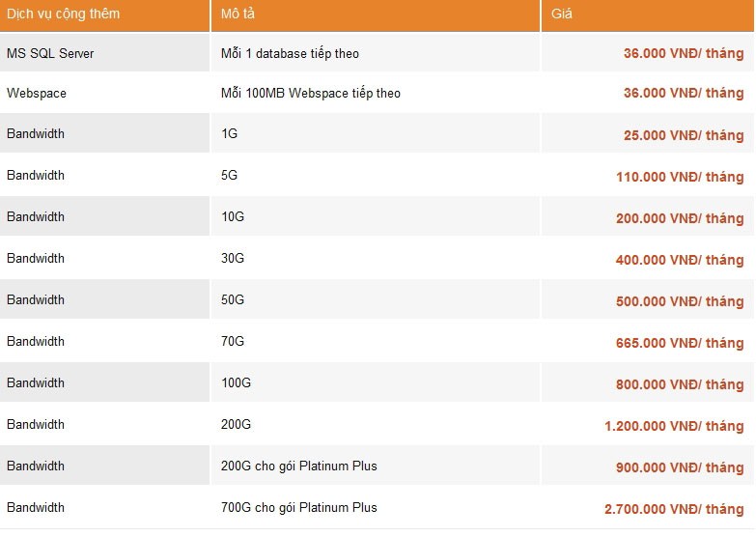Click the price 500.000 VNĐ/ tháng
The width and height of the screenshot is (756, 537).
tap(680, 301)
